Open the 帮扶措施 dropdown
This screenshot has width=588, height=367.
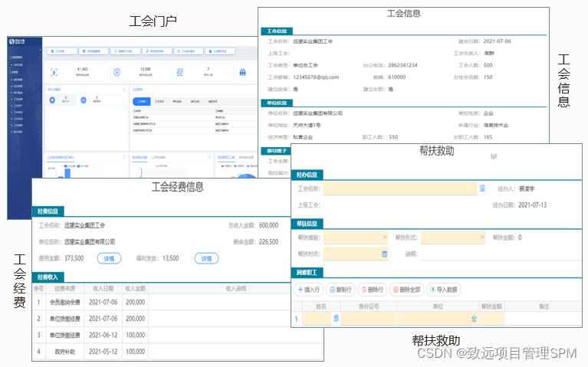(356, 238)
